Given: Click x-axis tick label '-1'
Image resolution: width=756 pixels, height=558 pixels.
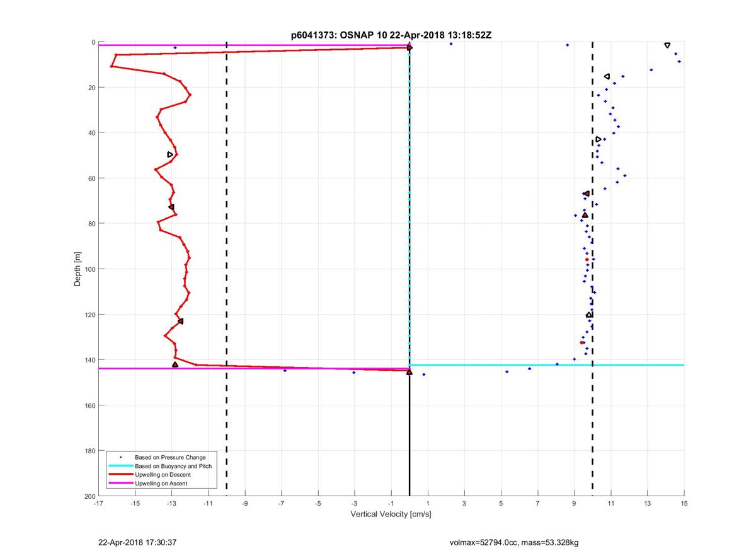Looking at the screenshot, I should [x=391, y=503].
